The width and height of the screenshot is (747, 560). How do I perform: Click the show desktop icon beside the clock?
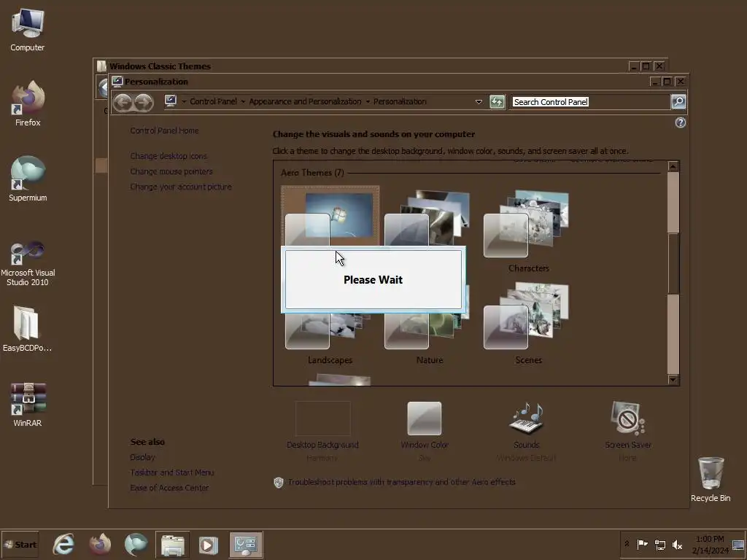click(x=738, y=544)
